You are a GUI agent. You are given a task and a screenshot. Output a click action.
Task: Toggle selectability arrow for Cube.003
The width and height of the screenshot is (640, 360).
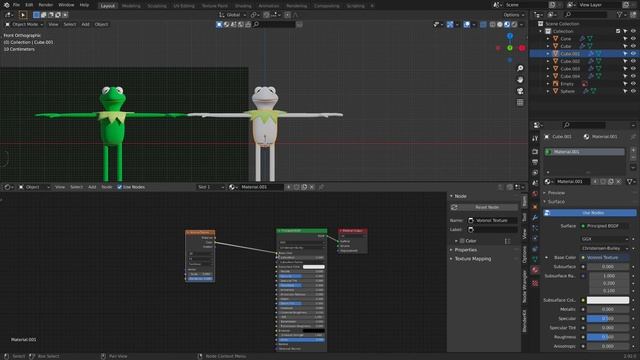tap(625, 69)
